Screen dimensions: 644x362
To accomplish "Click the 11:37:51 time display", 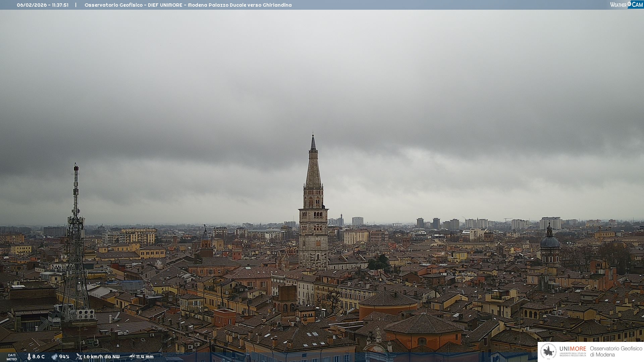I will (60, 5).
